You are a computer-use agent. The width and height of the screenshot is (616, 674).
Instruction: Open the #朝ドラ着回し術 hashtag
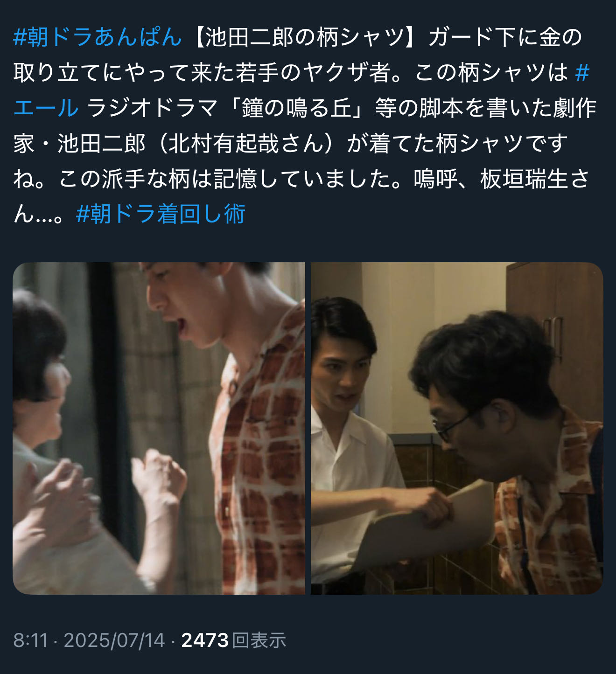pyautogui.click(x=161, y=214)
